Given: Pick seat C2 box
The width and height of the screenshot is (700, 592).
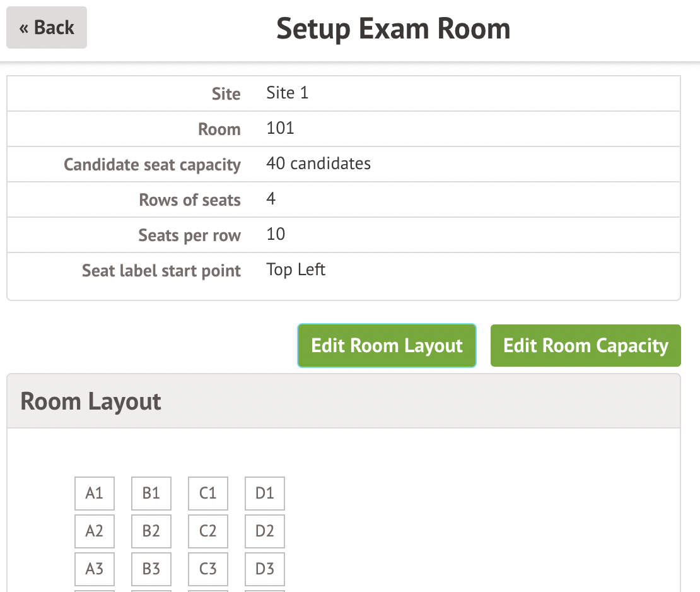Looking at the screenshot, I should pyautogui.click(x=208, y=531).
